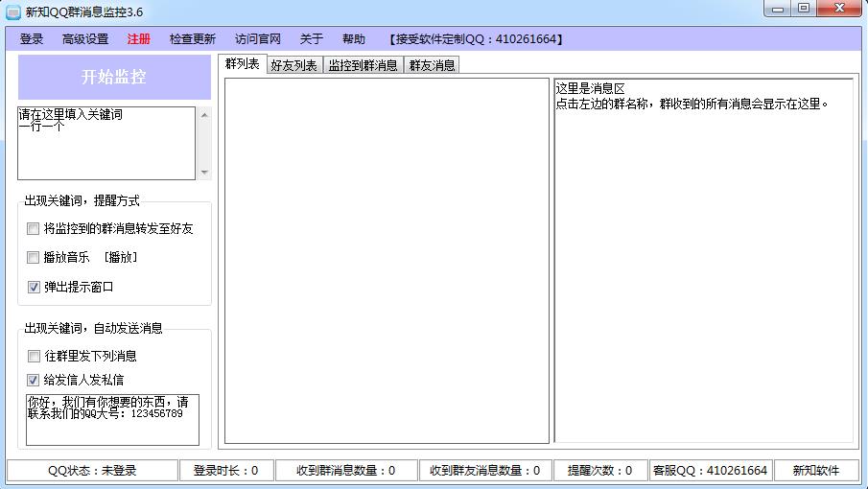This screenshot has width=868, height=489.
Task: Open 高级设置 menu
Action: point(85,39)
